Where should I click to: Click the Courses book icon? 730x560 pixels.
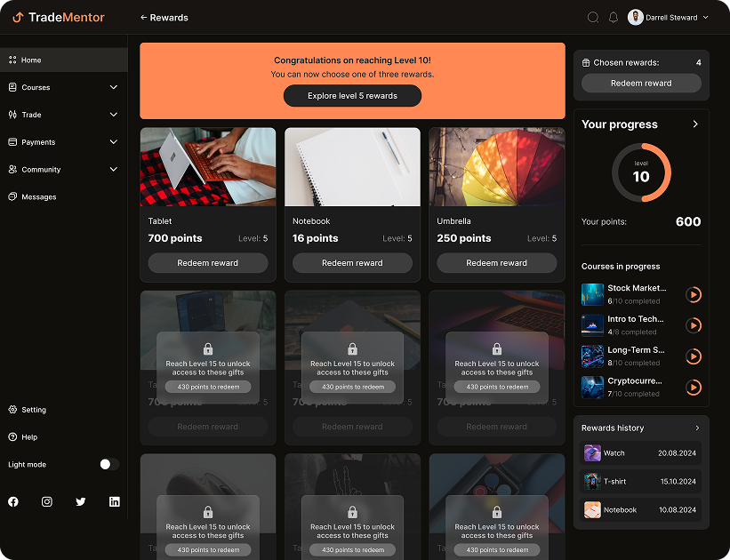click(12, 87)
